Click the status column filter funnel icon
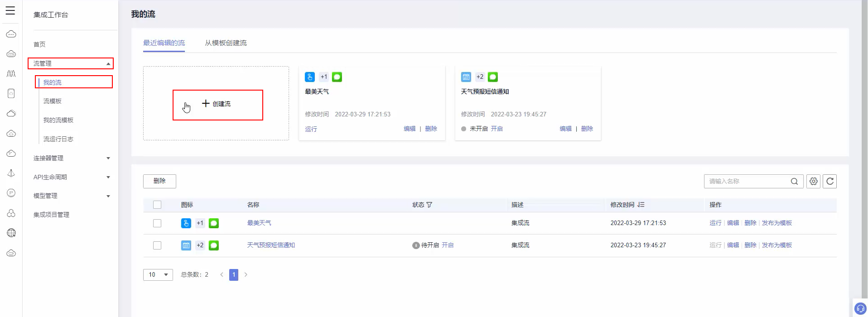Viewport: 868px width, 317px height. pyautogui.click(x=429, y=205)
